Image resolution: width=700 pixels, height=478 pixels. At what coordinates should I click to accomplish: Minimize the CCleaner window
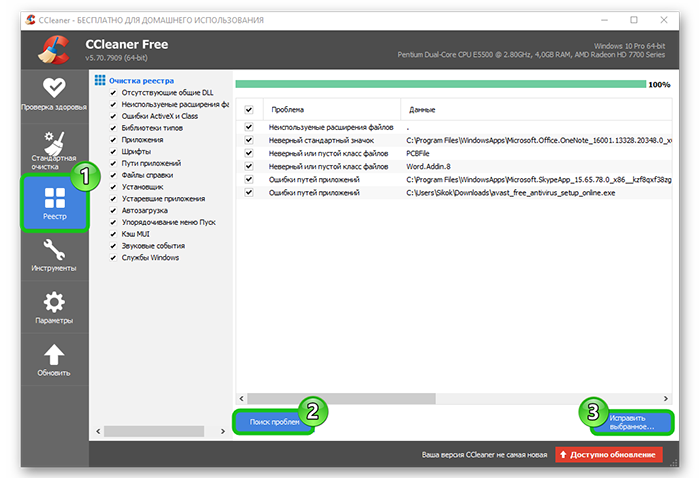pos(604,20)
